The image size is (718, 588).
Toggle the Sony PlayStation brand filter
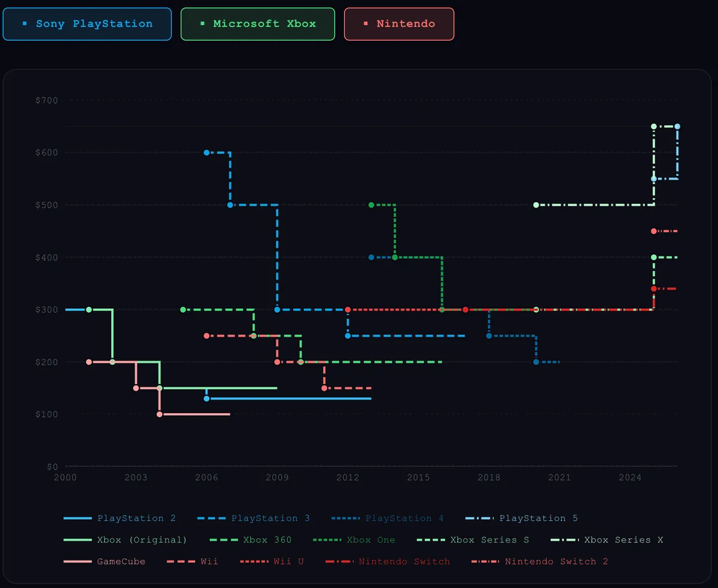pos(87,24)
